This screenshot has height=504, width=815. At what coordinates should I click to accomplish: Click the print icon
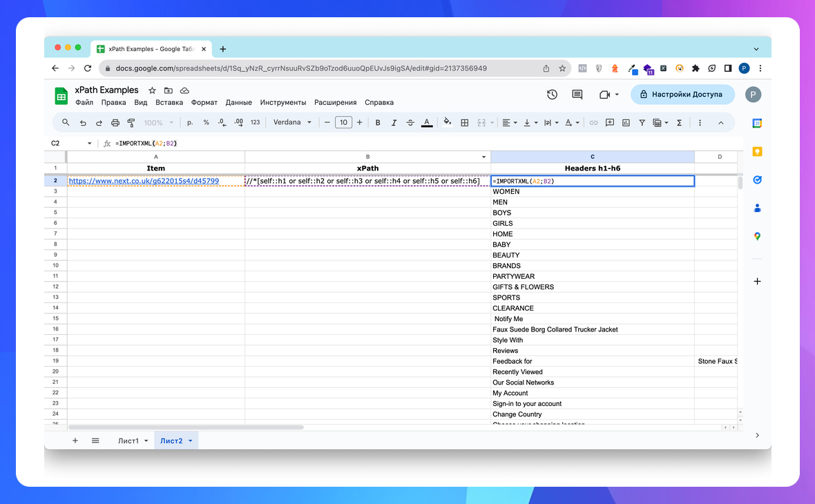click(115, 123)
